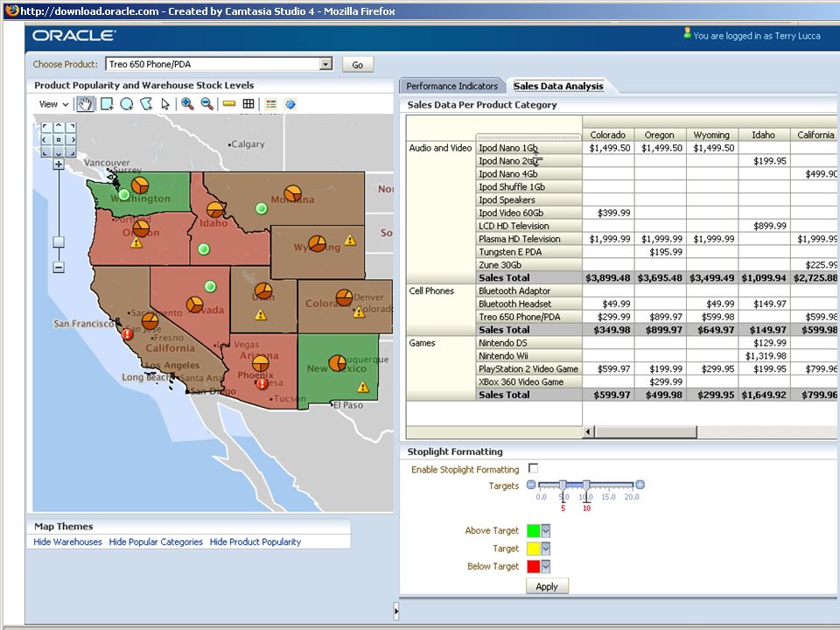This screenshot has width=840, height=630.
Task: Click the Go button
Action: pos(358,65)
